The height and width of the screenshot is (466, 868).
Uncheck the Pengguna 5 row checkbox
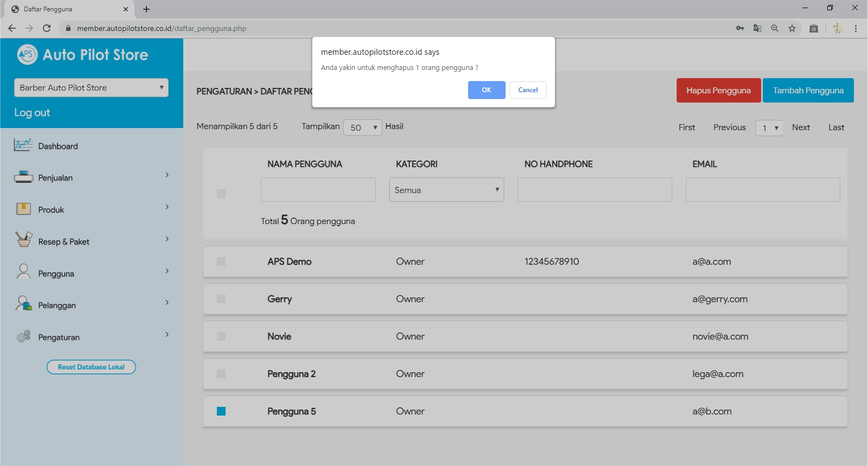pos(221,411)
